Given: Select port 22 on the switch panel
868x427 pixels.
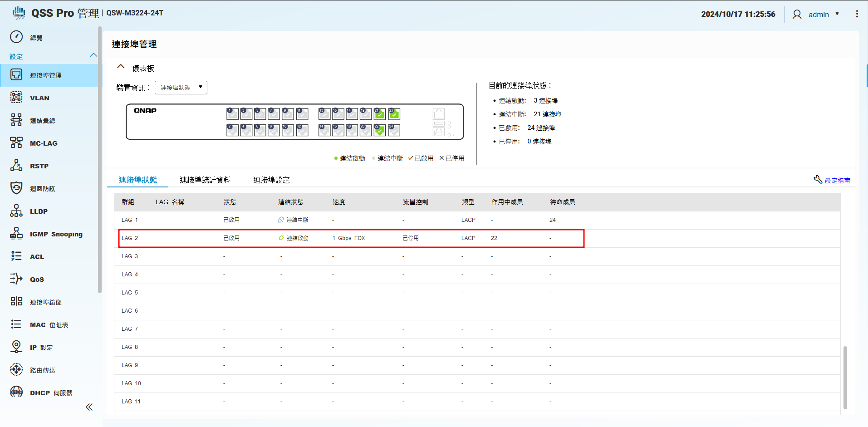Looking at the screenshot, I should pyautogui.click(x=380, y=130).
